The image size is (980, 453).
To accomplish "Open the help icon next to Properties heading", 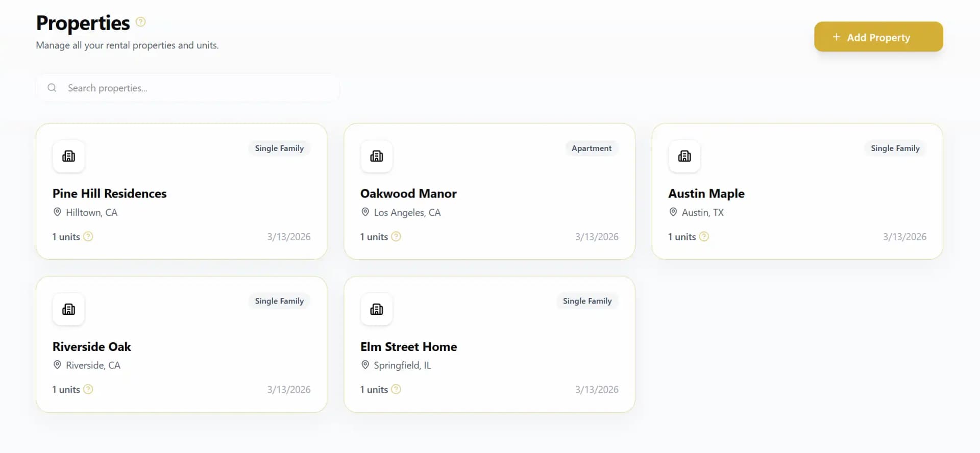I will 140,22.
